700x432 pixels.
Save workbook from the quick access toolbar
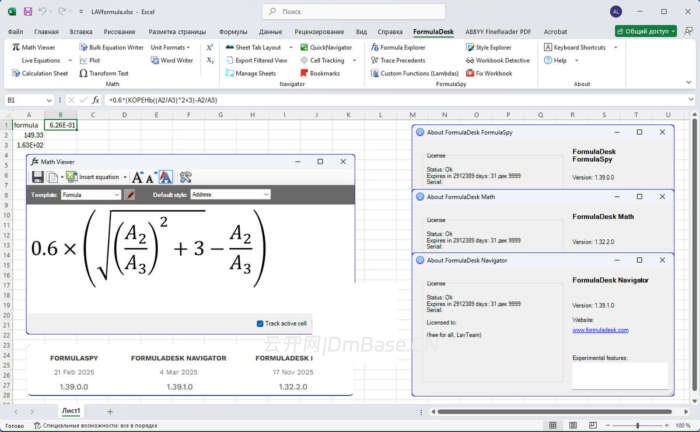click(28, 12)
